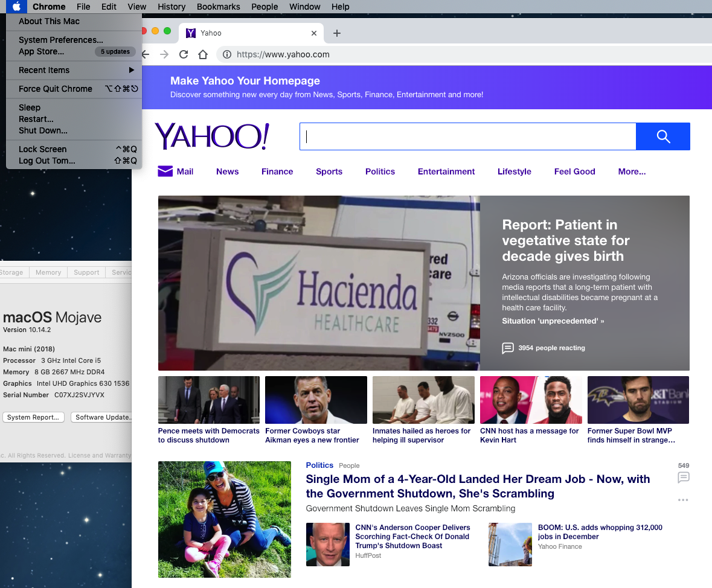Open Bookmarks menu in menu bar
The image size is (712, 588).
(x=219, y=7)
